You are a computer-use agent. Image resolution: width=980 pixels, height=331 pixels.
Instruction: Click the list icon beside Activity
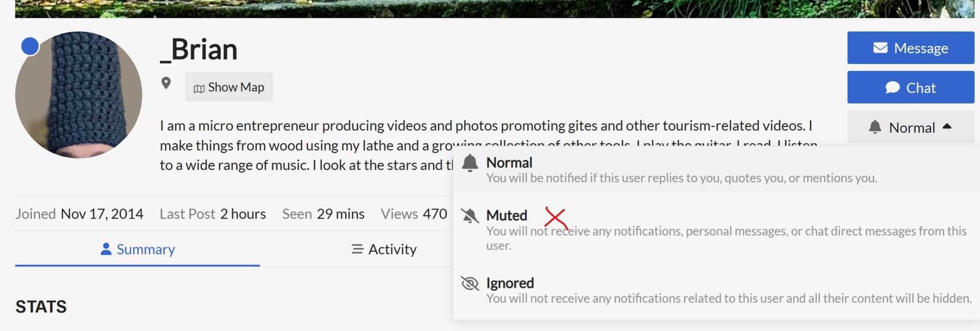point(357,249)
